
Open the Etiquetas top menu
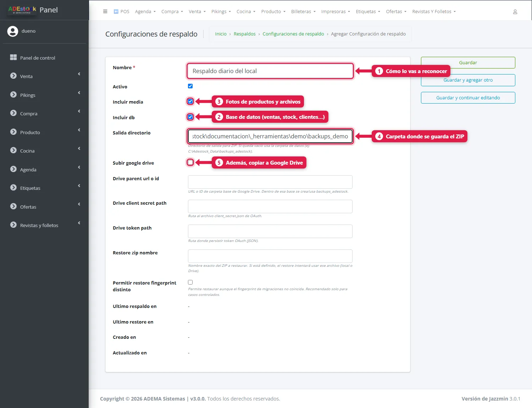[x=368, y=11]
